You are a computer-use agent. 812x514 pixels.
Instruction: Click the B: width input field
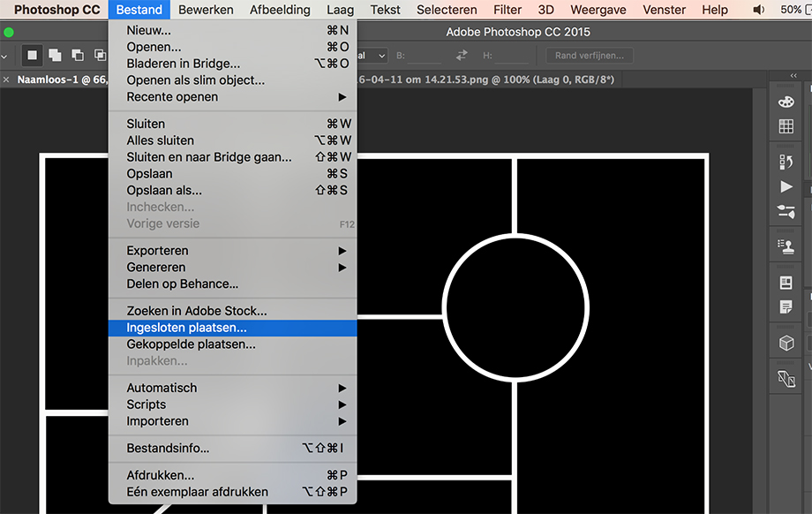tap(425, 56)
